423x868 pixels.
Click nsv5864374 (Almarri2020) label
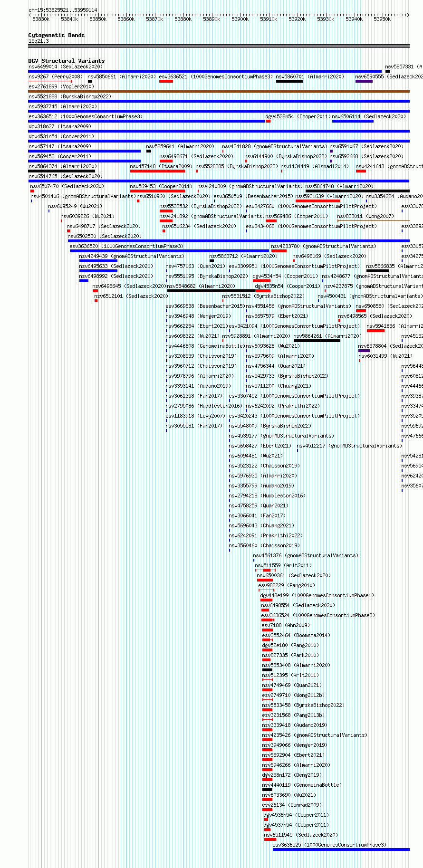click(x=63, y=166)
